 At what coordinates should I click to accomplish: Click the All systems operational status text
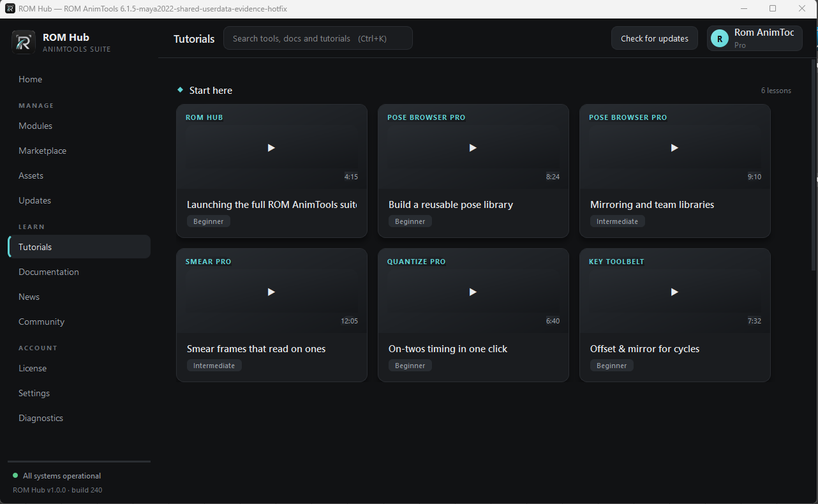[x=62, y=476]
